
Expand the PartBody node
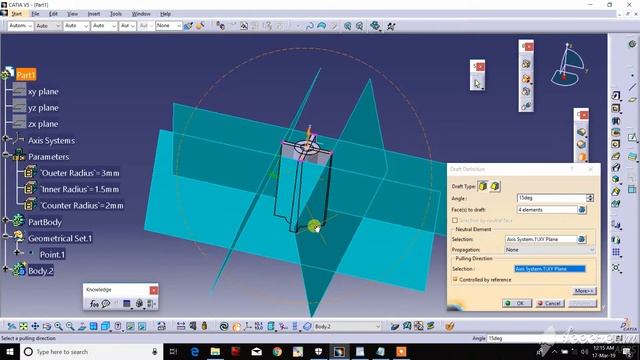[5, 220]
